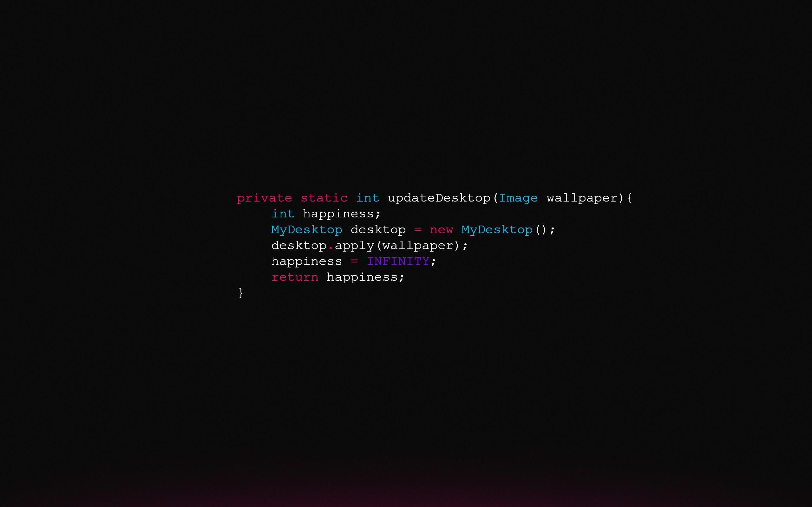Select the opening curly brace block

630,197
